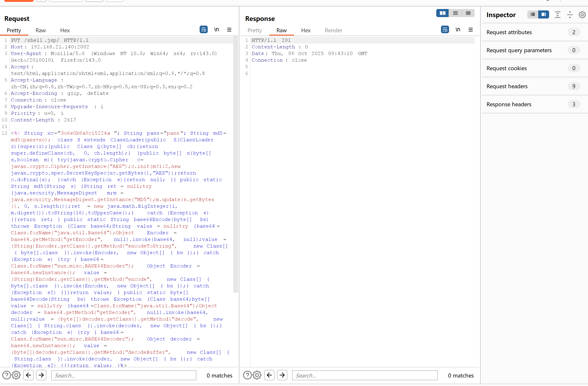Go to next Request search match
Viewport: 588px width, 386px height.
[x=41, y=375]
